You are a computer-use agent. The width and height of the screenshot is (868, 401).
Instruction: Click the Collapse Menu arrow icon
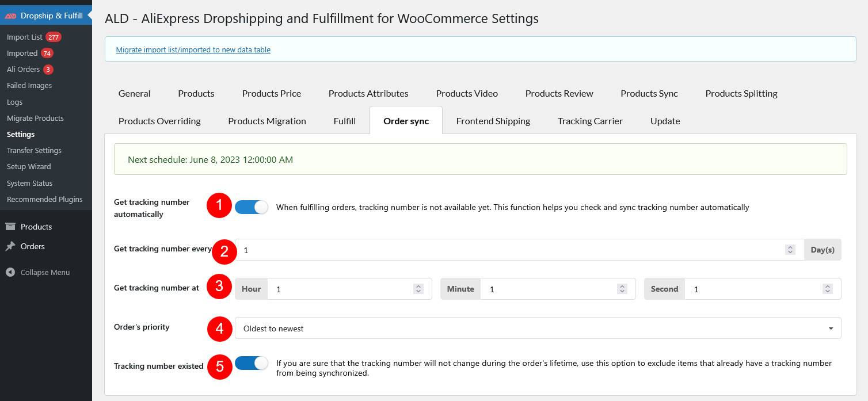click(10, 272)
